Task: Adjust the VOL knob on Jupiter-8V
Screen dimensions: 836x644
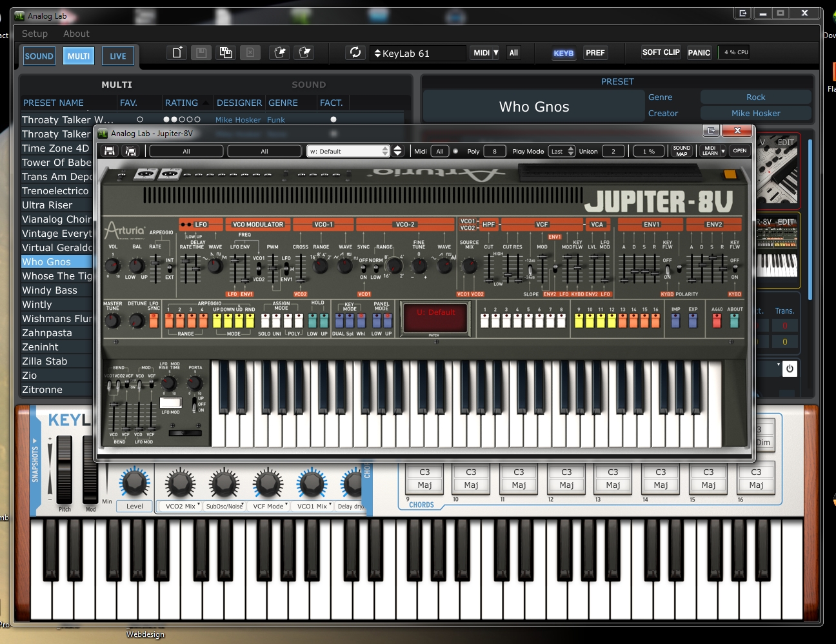Action: pyautogui.click(x=112, y=265)
